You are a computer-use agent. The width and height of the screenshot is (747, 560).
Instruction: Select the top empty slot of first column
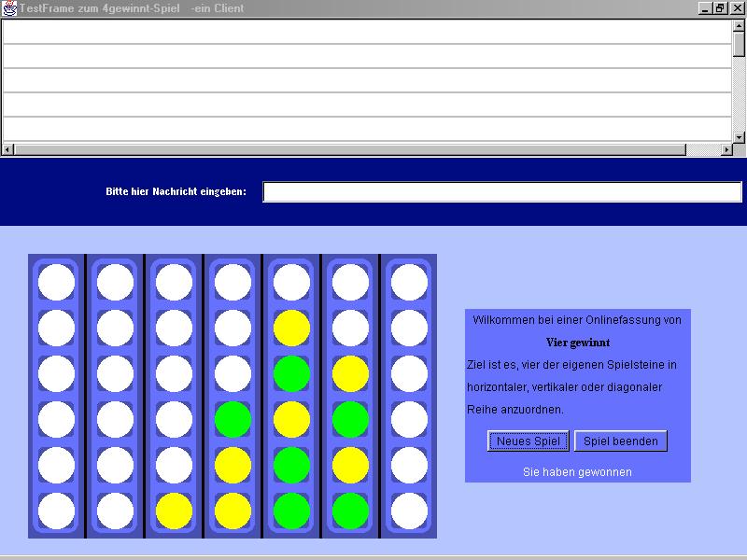click(x=56, y=282)
